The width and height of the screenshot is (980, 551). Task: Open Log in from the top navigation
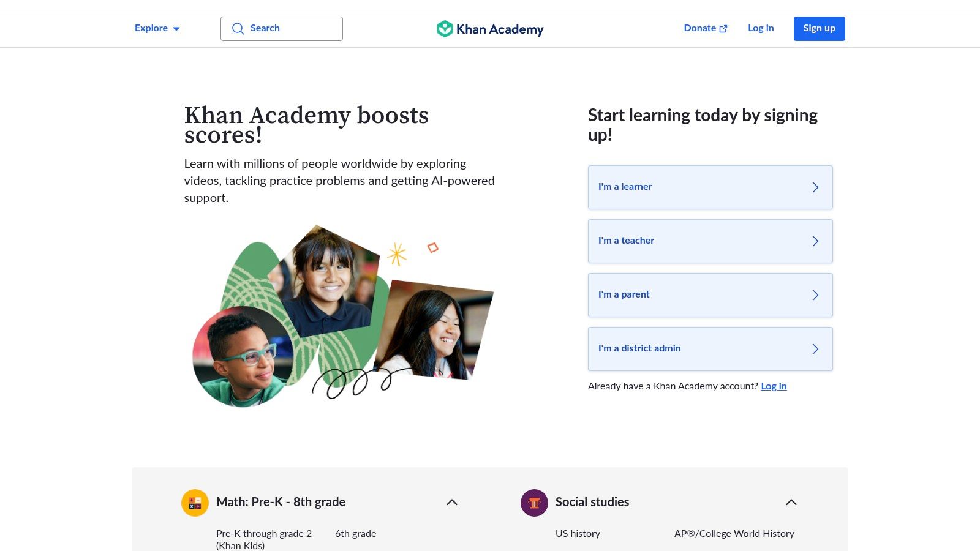pos(760,28)
